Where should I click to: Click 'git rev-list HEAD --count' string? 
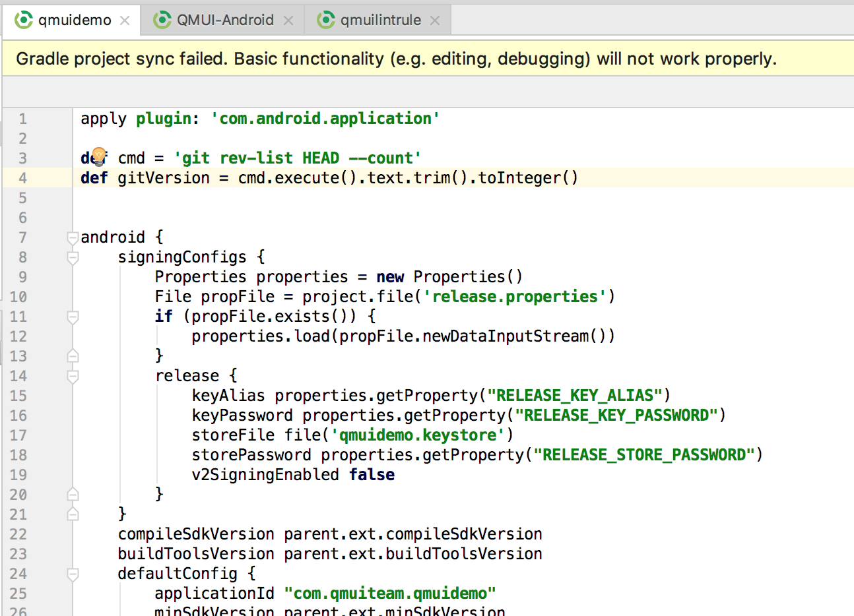[x=297, y=158]
